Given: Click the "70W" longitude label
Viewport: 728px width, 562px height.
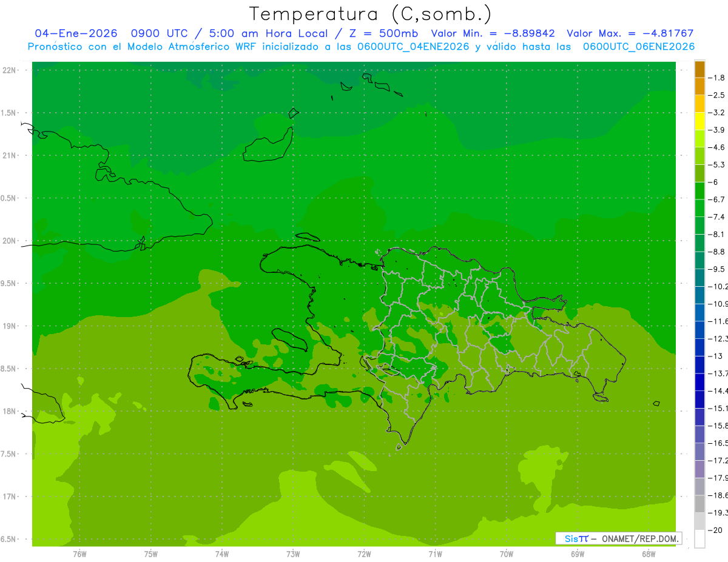Looking at the screenshot, I should tap(507, 554).
